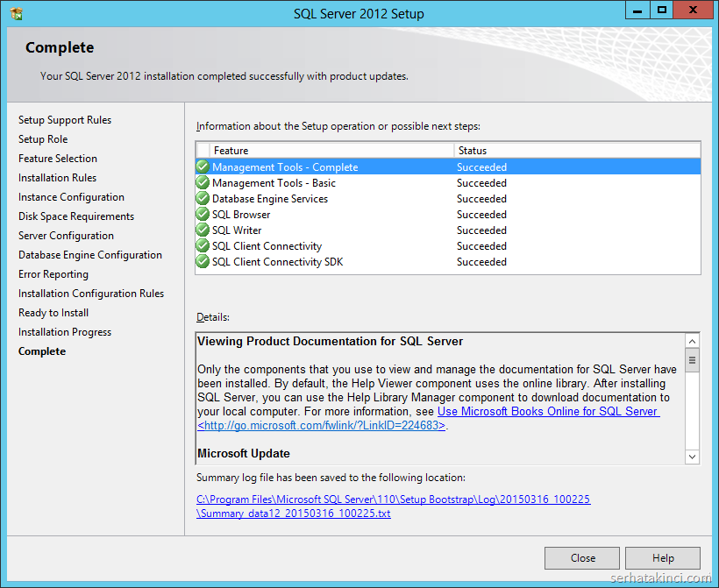Open the go.microsoft.com fwlink URL
Screen dimensions: 719x588
point(321,425)
